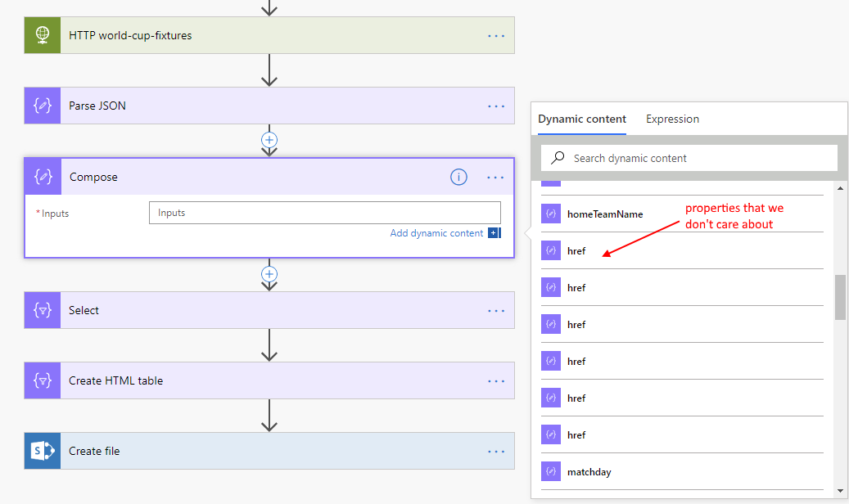Click the SharePoint Create file icon

click(43, 451)
